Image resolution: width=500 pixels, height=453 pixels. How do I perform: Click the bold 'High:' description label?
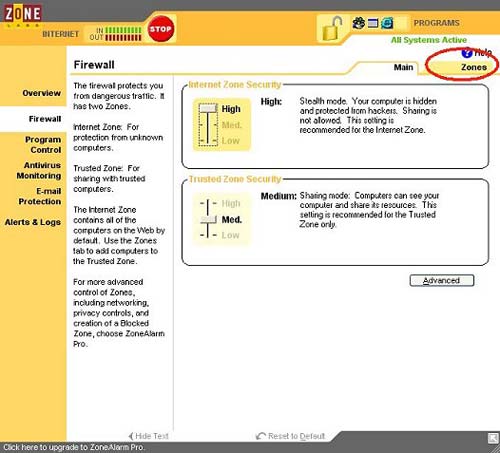click(x=271, y=102)
